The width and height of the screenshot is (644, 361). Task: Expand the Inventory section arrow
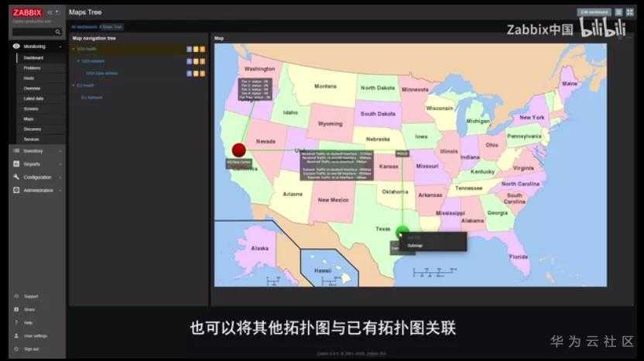(60, 151)
